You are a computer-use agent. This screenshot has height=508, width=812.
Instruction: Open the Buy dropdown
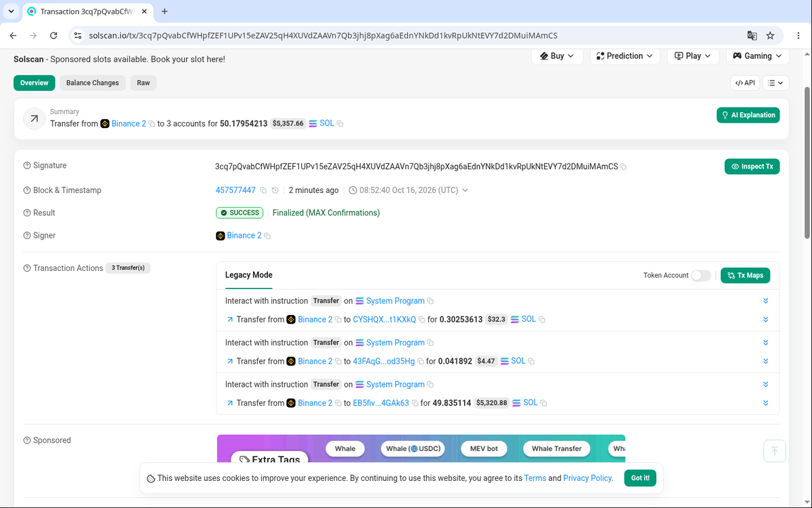(x=558, y=56)
